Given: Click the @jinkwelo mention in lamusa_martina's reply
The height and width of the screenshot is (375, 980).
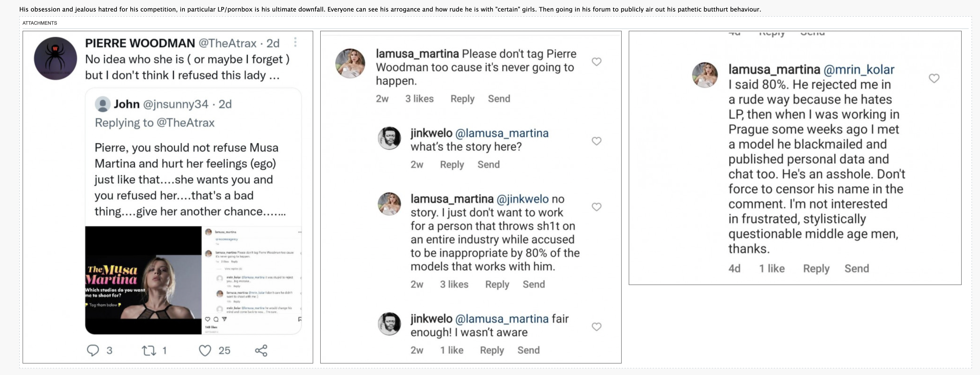Looking at the screenshot, I should pyautogui.click(x=522, y=199).
